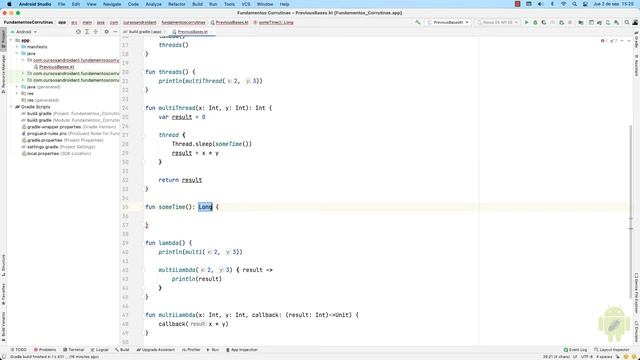This screenshot has width=640, height=360.
Task: Collapse all icon in Project panel header
Action: 96,32
